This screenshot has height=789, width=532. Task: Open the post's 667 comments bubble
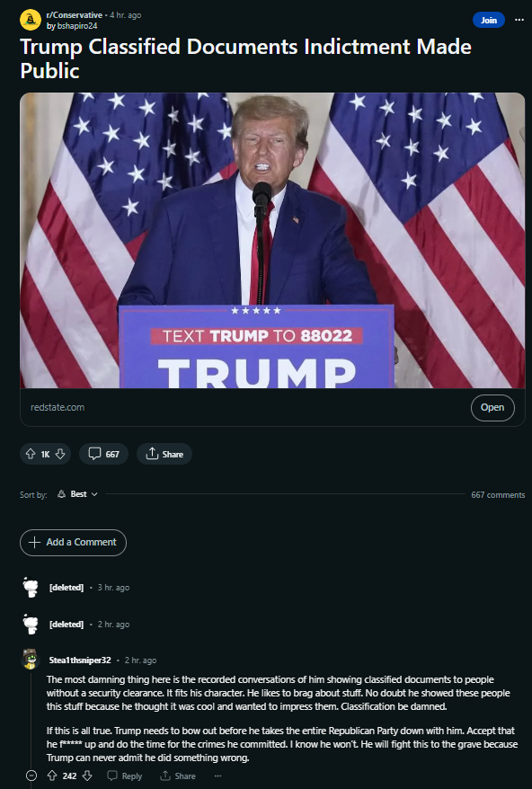click(x=103, y=454)
